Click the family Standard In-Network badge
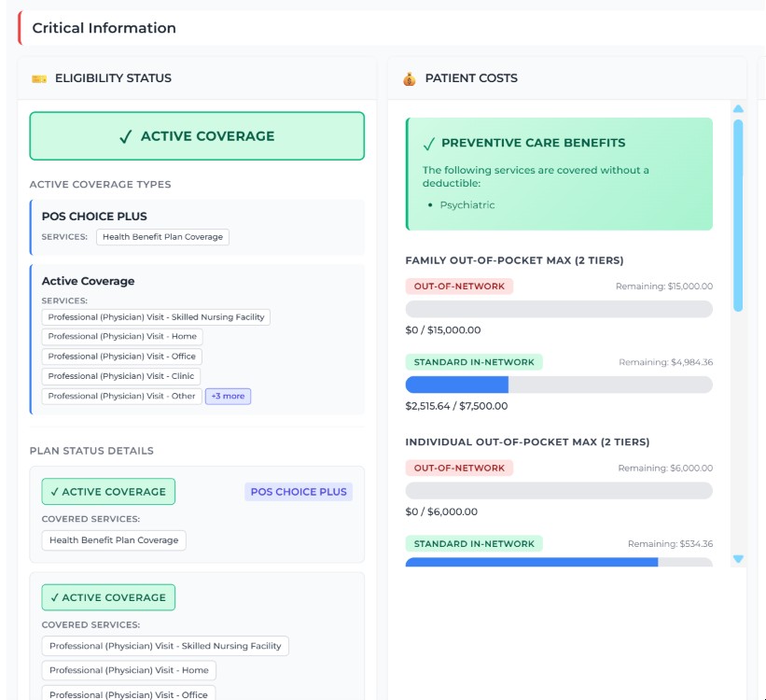766x700 pixels. tap(474, 362)
